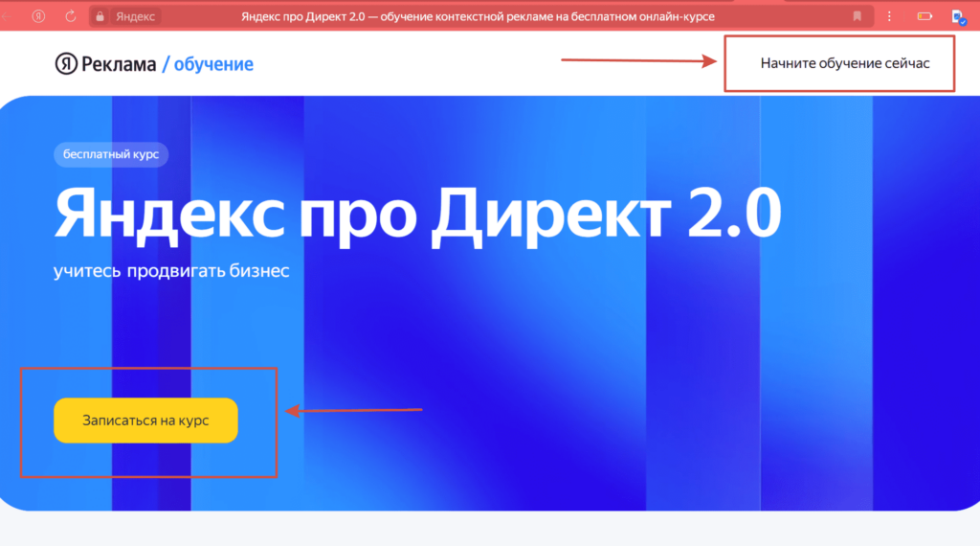Go to the blue обучение link
The height and width of the screenshot is (546, 980).
[x=213, y=64]
